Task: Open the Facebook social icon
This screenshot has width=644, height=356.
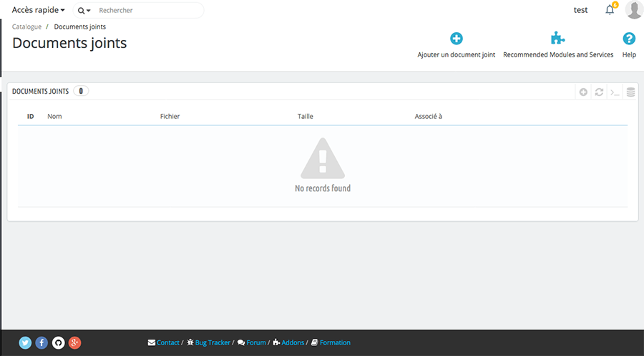Action: coord(42,342)
